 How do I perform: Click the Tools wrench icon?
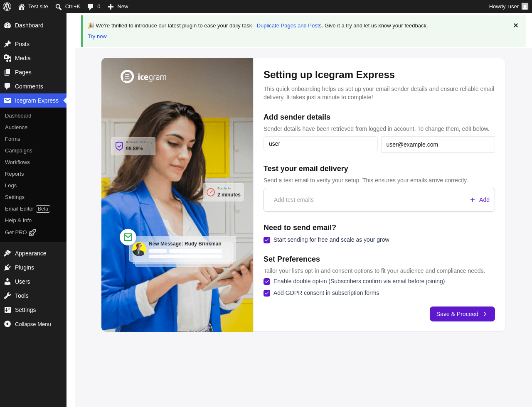[x=7, y=296]
